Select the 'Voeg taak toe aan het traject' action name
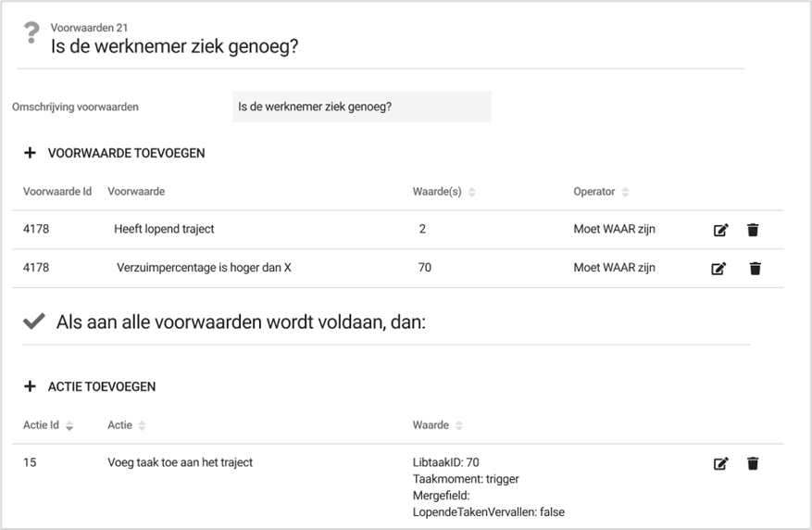Image resolution: width=812 pixels, height=530 pixels. 180,462
